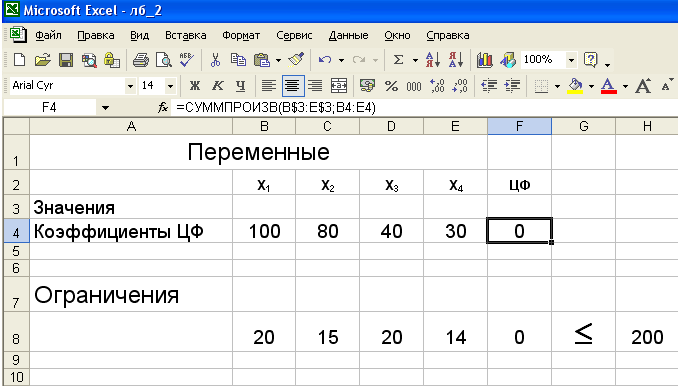The height and width of the screenshot is (386, 678).
Task: Open the Undo history dropdown arrow
Action: [x=341, y=60]
